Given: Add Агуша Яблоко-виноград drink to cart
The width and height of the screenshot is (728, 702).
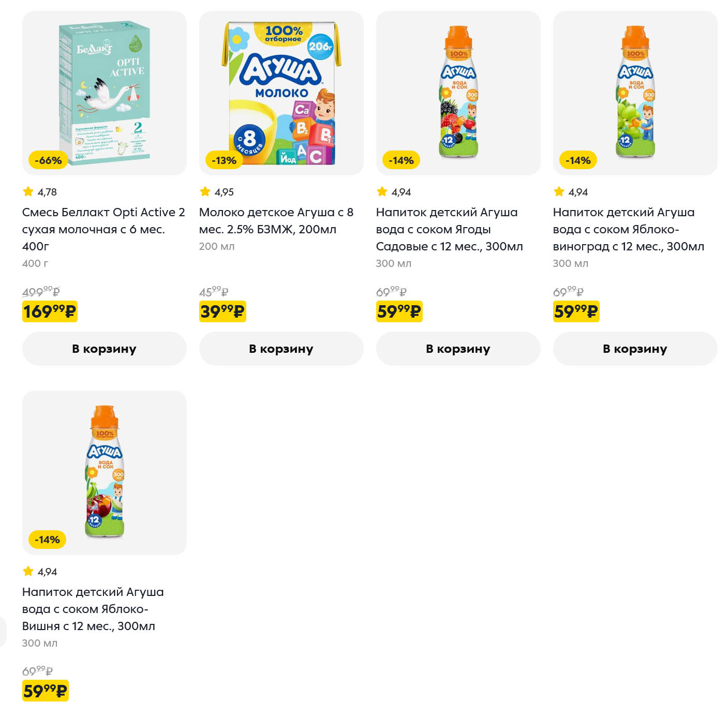Looking at the screenshot, I should [x=635, y=349].
